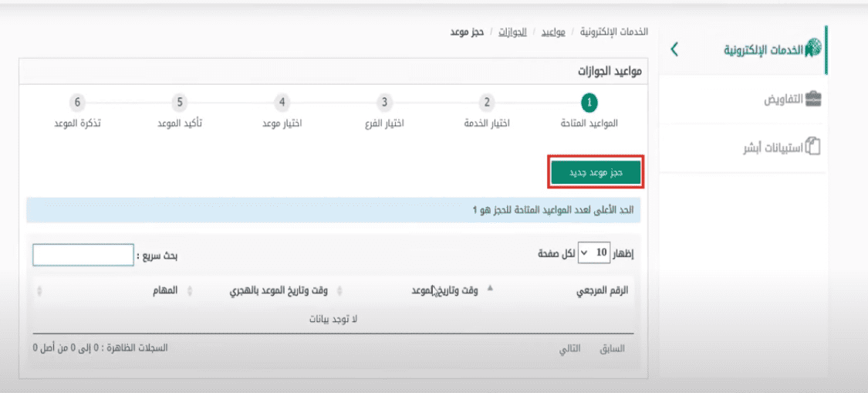Click the Absher logo icon in sidebar
Viewport: 868px width, 393px height.
[x=812, y=48]
